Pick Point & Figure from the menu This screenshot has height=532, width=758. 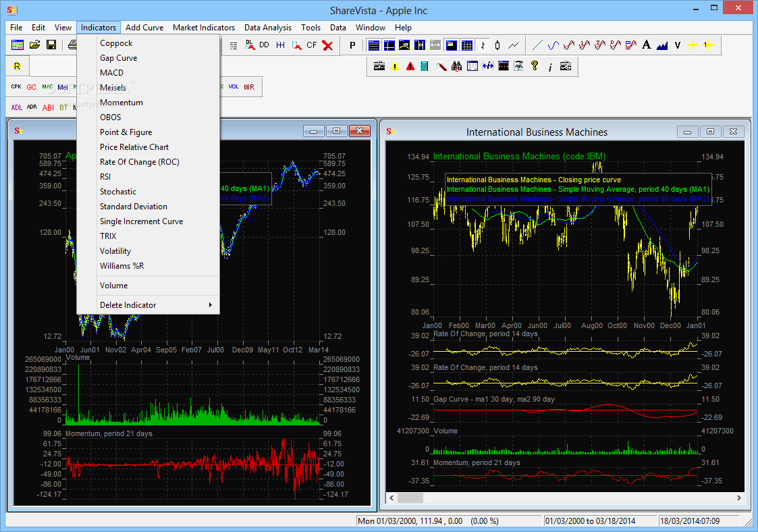point(148,132)
